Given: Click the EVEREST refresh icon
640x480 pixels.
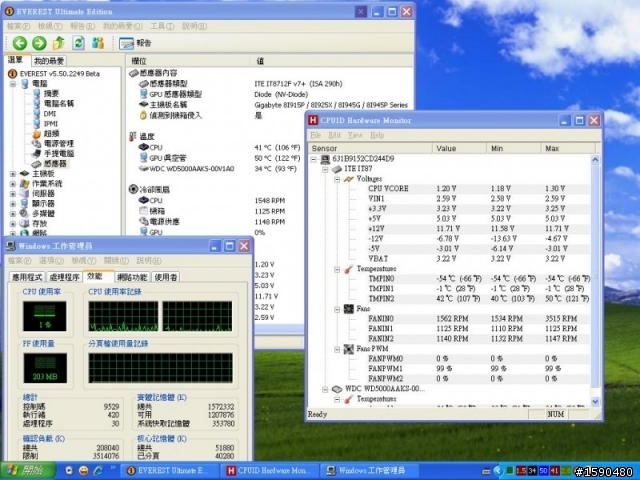Looking at the screenshot, I should [78, 43].
